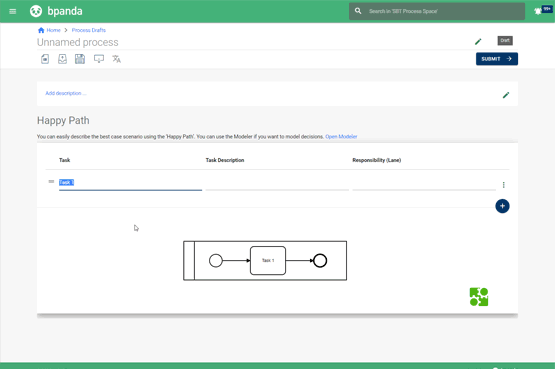Click the search box in header
The width and height of the screenshot is (555, 369).
tap(437, 11)
